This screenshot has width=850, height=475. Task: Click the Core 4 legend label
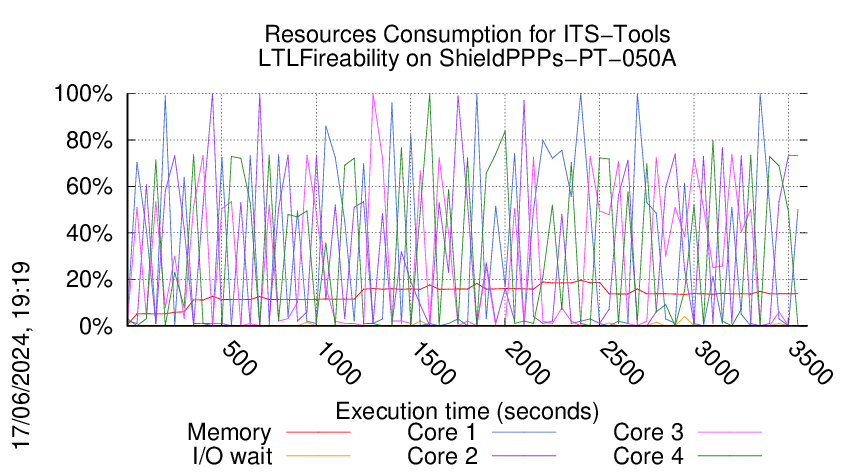648,456
